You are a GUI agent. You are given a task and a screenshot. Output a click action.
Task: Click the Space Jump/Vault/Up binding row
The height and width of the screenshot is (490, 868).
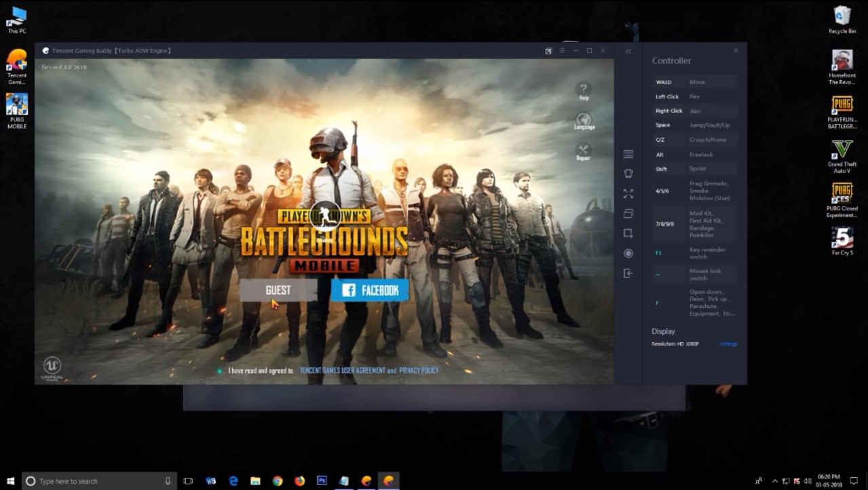point(694,125)
